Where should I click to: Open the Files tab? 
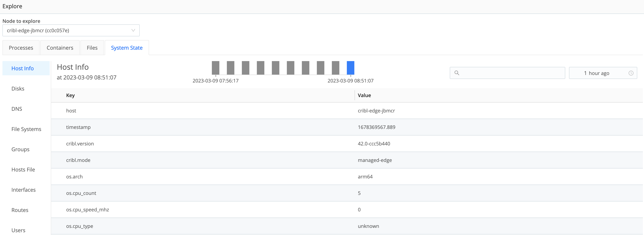click(x=92, y=47)
